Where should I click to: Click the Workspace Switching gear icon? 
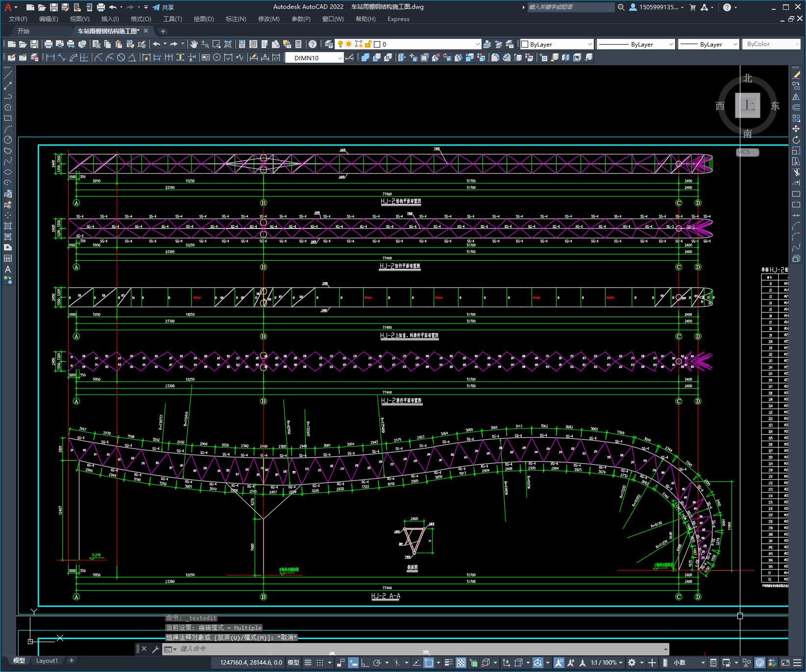coord(632,663)
